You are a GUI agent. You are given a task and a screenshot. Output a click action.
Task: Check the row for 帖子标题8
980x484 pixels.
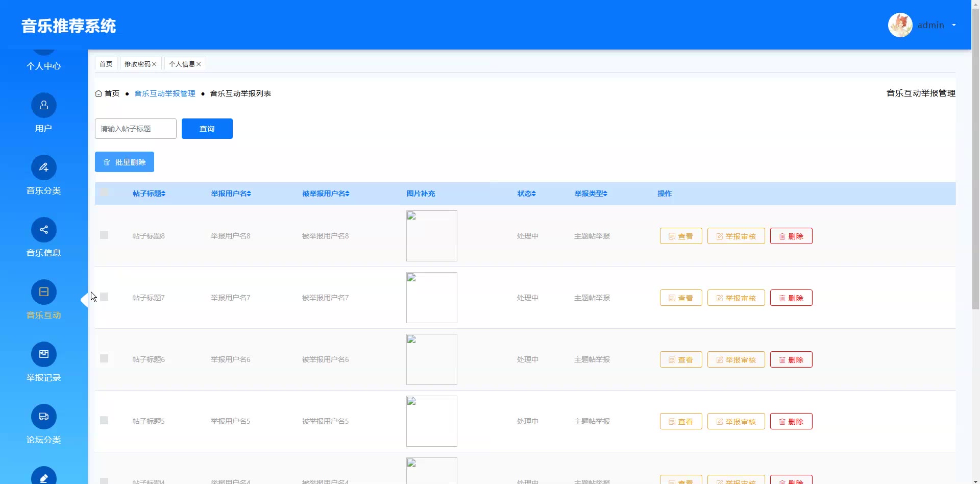coord(104,235)
